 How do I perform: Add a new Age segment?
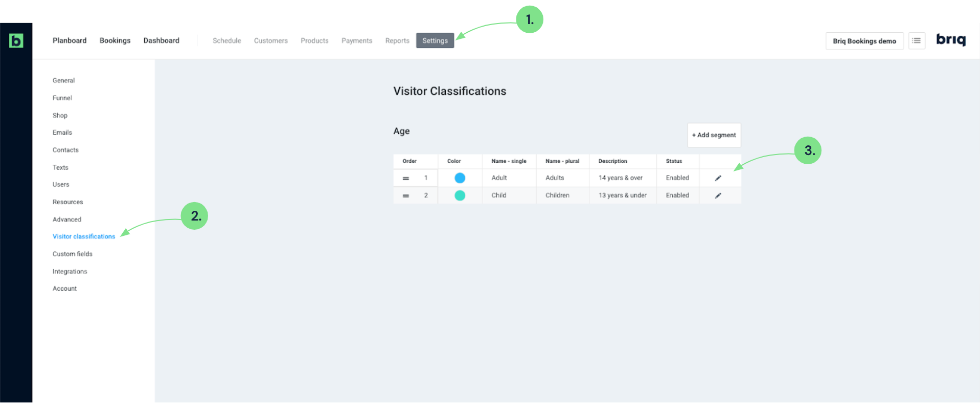(x=714, y=135)
